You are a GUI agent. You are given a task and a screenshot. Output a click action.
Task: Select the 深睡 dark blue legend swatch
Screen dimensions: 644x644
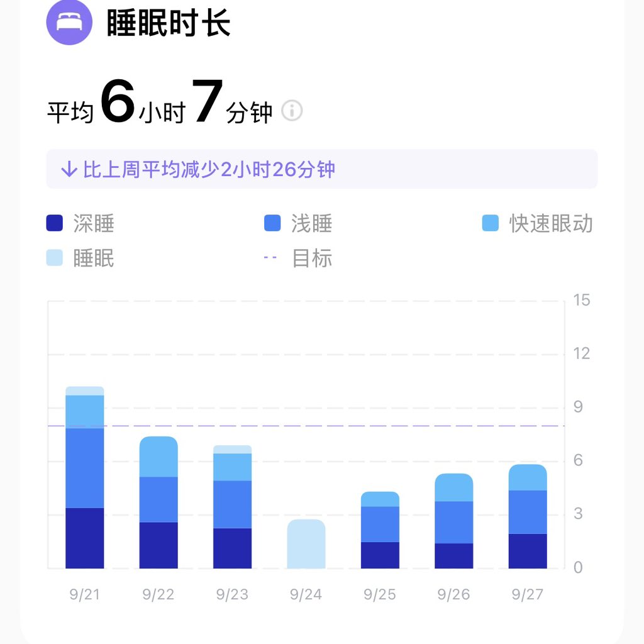[x=55, y=223]
